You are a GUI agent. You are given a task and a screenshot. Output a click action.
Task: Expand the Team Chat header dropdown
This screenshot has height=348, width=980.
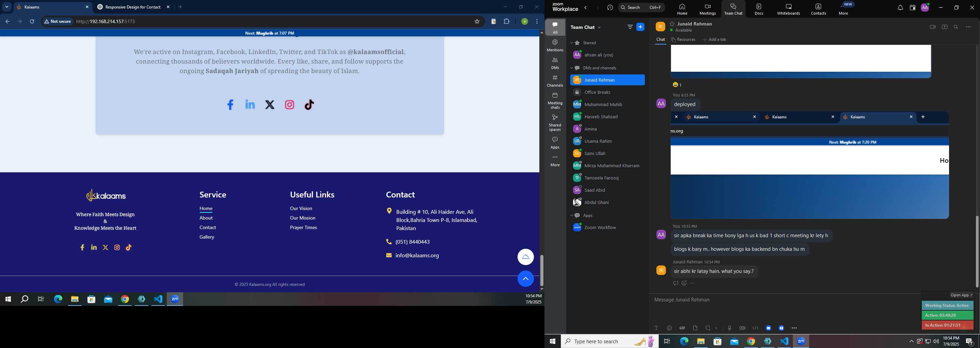point(600,27)
